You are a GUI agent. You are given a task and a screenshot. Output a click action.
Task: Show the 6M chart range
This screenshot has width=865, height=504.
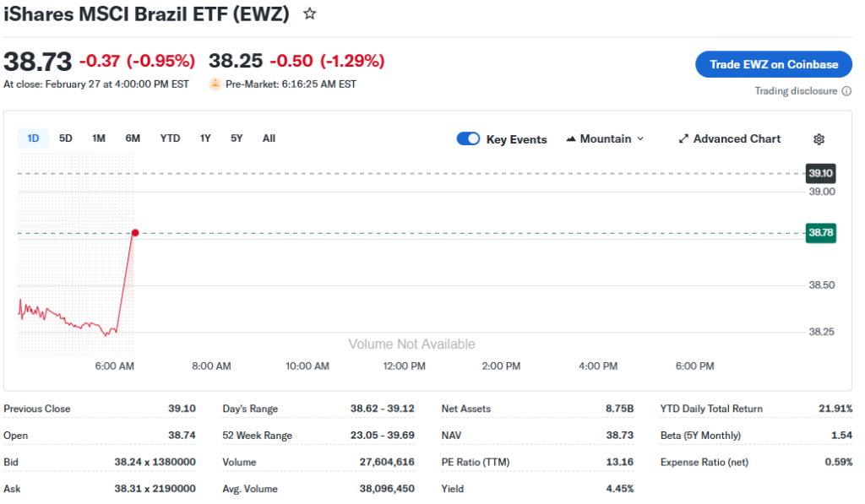tap(133, 138)
